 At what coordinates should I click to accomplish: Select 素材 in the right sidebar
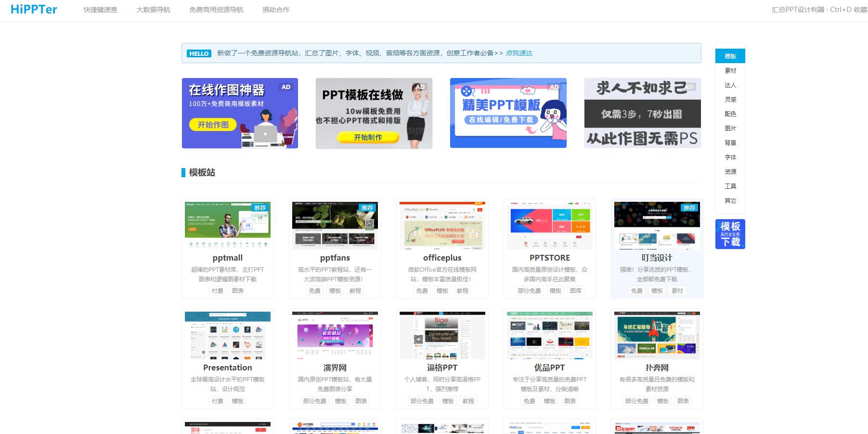(x=730, y=70)
